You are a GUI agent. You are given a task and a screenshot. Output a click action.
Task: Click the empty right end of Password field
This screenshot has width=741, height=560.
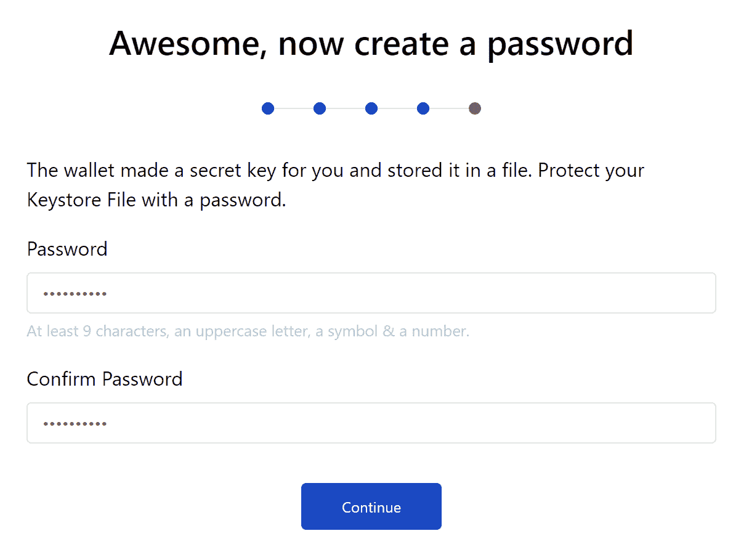678,293
